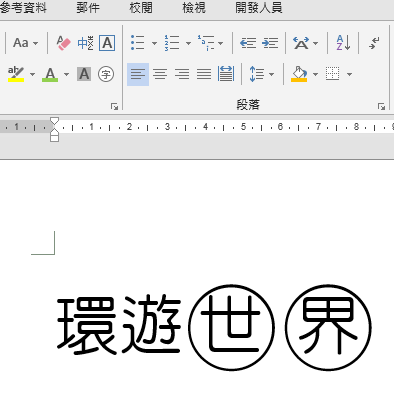Click the Decrease Indent icon
This screenshot has height=393, width=394.
click(x=248, y=43)
